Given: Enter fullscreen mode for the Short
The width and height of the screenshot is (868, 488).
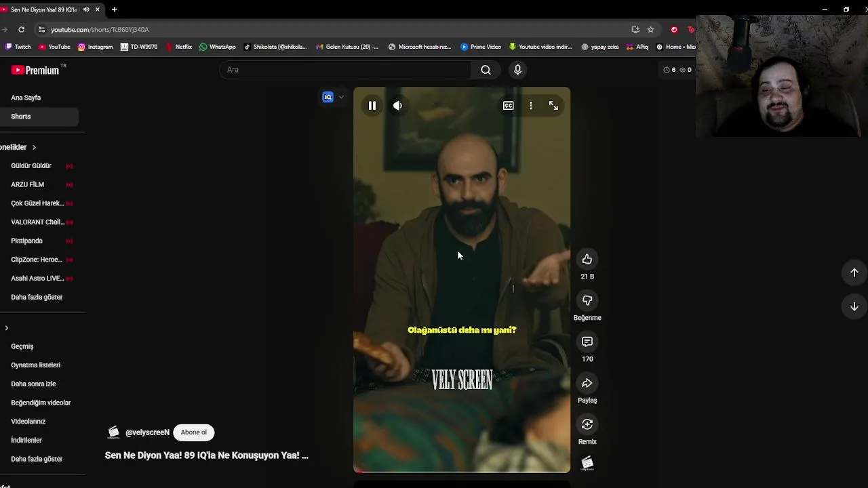Looking at the screenshot, I should (x=553, y=106).
